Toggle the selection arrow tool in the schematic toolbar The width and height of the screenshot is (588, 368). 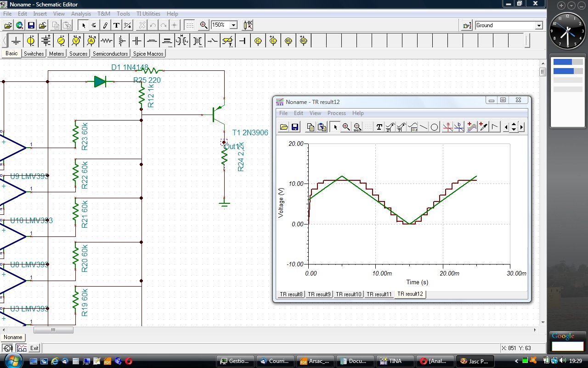coord(83,25)
